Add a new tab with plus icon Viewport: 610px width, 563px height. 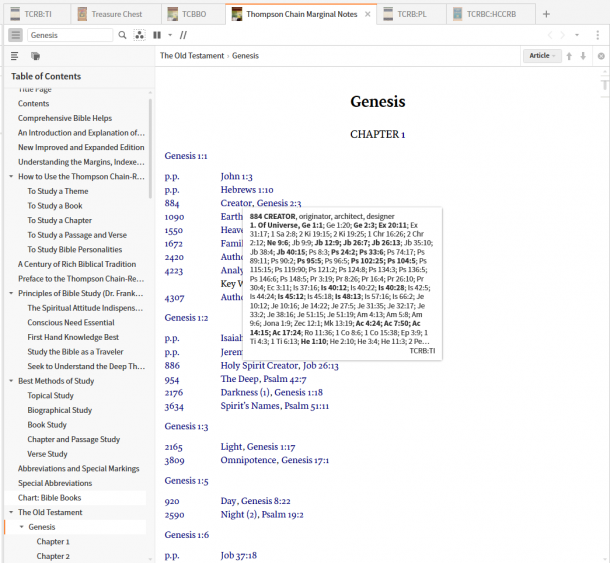coord(546,14)
